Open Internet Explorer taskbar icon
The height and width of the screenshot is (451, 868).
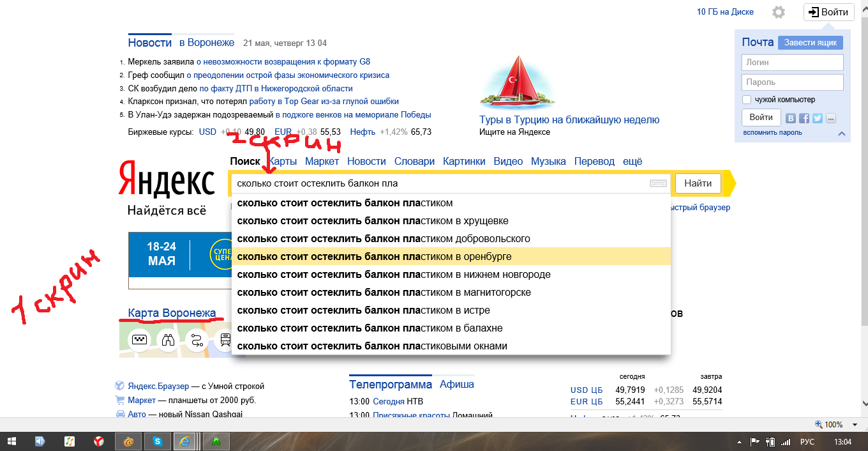click(186, 441)
